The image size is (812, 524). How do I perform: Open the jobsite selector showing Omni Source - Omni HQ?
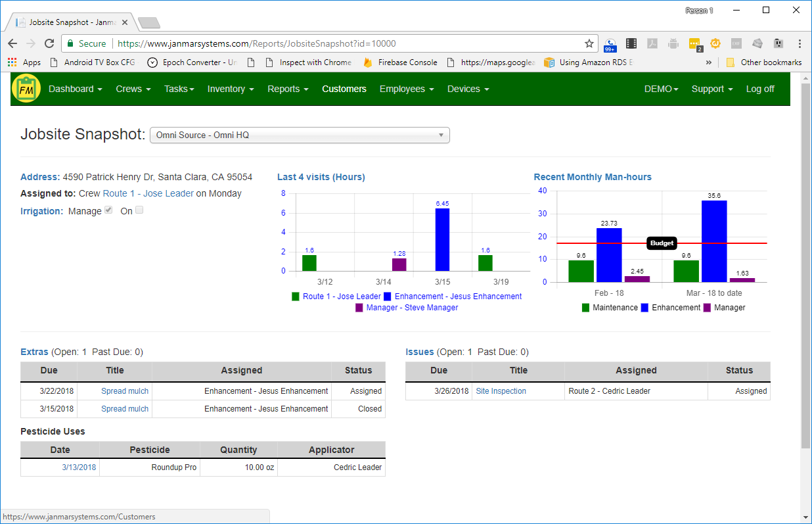[300, 135]
